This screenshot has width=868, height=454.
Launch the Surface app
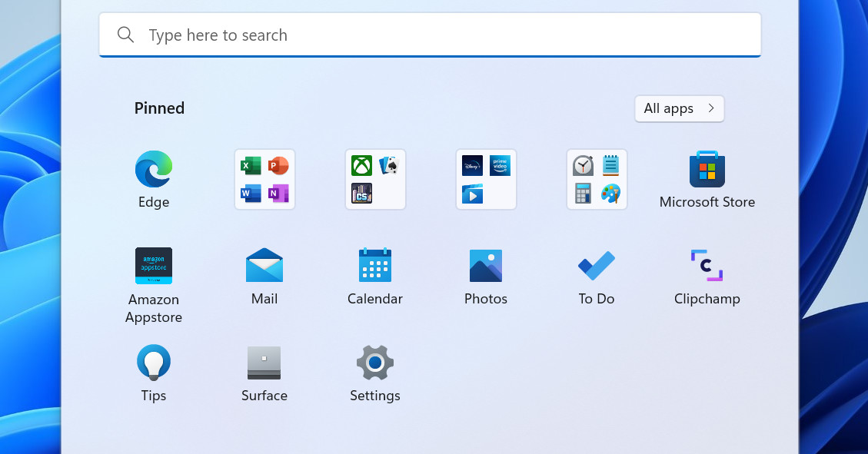pos(264,363)
